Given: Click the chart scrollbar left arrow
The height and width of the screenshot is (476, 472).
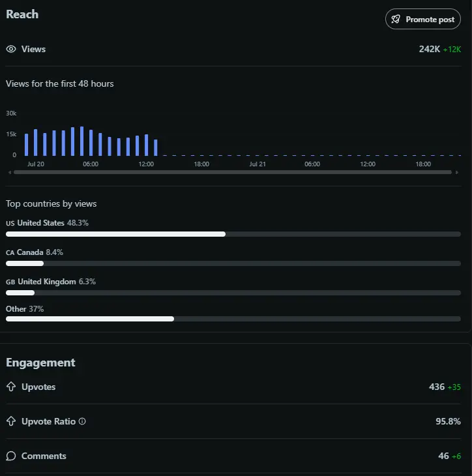Looking at the screenshot, I should (x=10, y=172).
